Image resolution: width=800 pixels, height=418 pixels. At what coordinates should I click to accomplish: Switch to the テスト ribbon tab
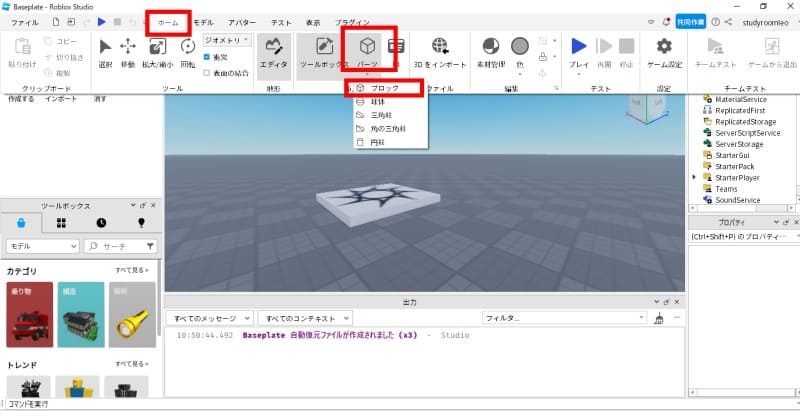281,22
